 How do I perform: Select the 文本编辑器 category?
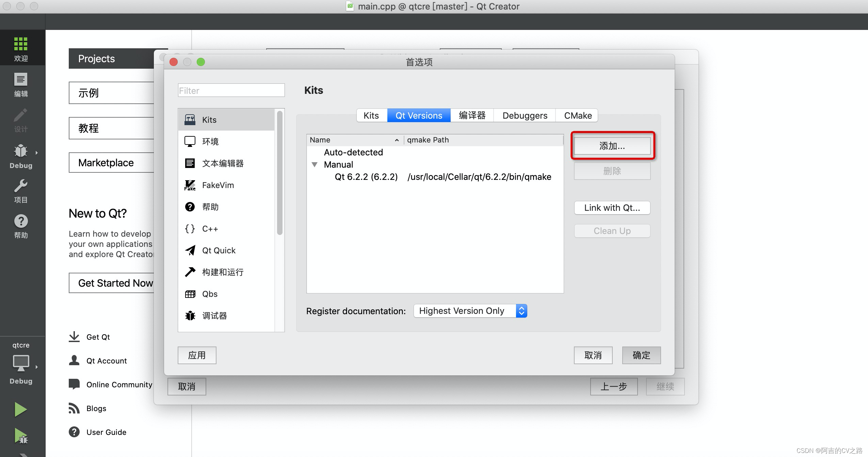226,164
